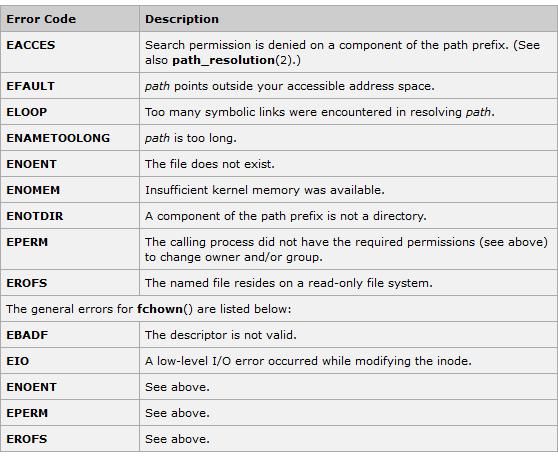
Task: Click the bold fchown text
Action: 160,309
